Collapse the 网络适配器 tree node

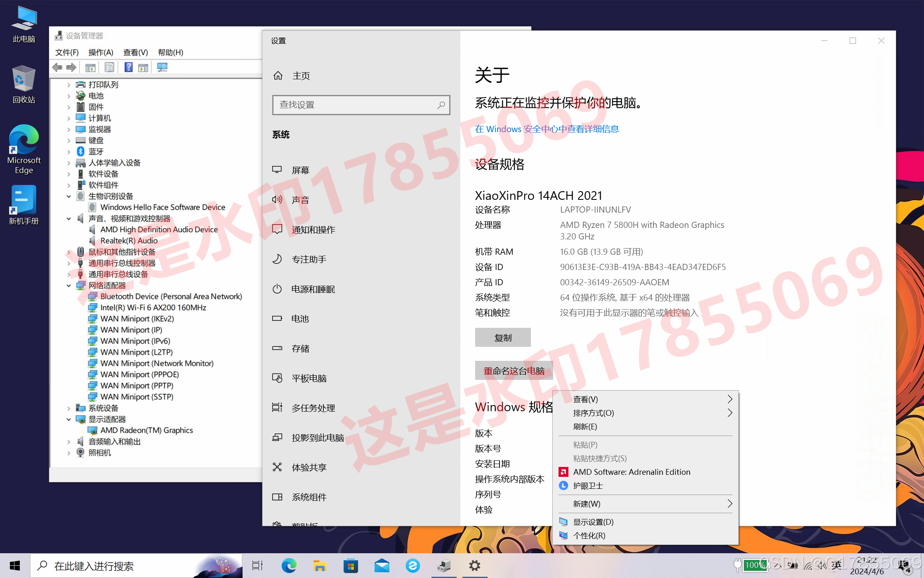(x=69, y=286)
